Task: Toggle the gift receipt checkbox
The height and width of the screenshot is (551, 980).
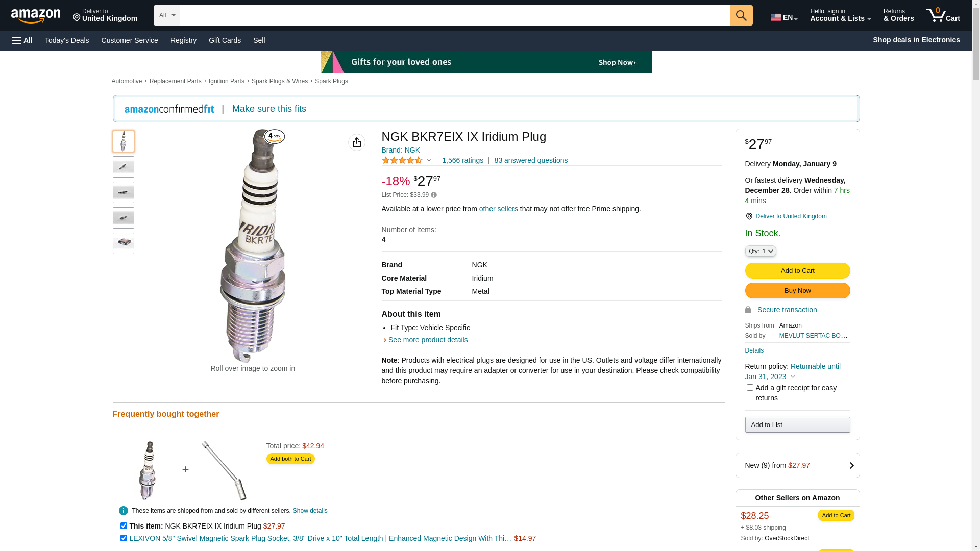Action: (x=750, y=388)
